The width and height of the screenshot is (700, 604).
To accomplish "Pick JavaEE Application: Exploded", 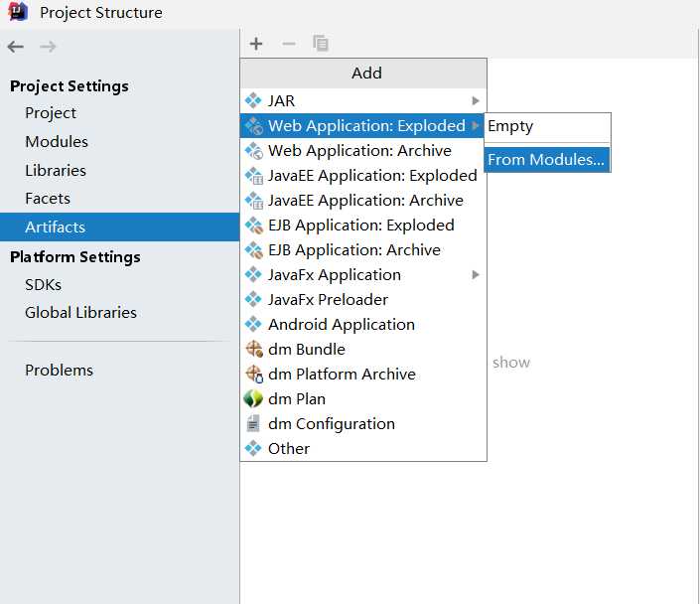I will [x=362, y=176].
